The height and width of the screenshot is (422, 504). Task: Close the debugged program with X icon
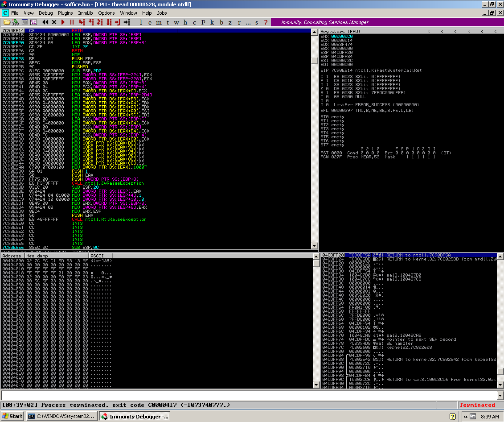coord(54,22)
